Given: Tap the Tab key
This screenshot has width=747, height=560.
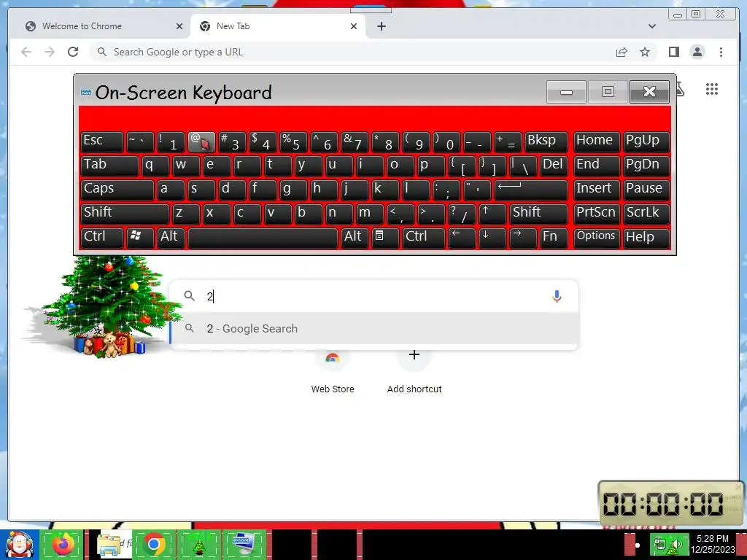Looking at the screenshot, I should (109, 166).
